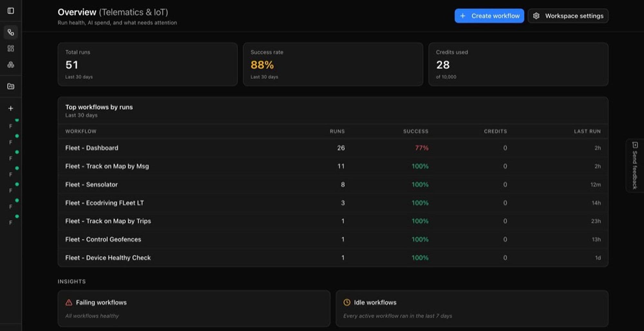The height and width of the screenshot is (331, 644).
Task: Open the workflows icon in sidebar
Action: (11, 32)
